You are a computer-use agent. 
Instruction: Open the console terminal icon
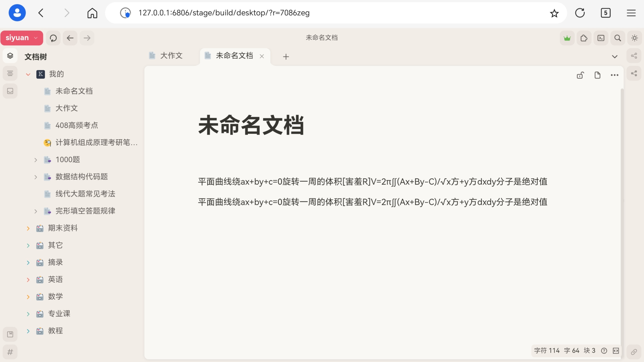pos(601,38)
